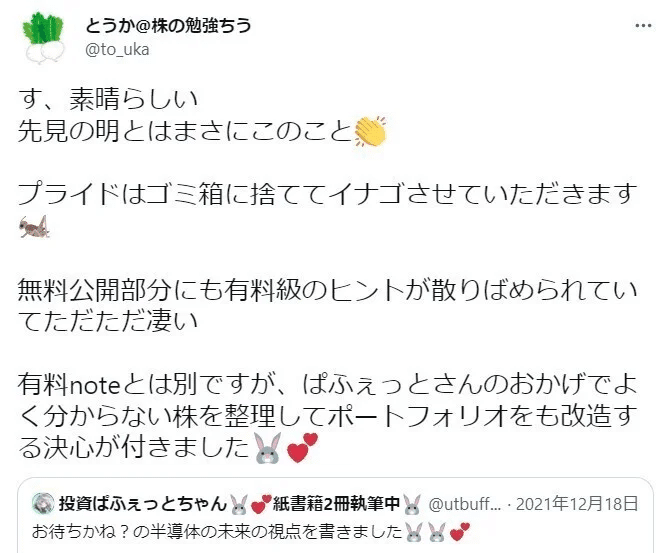Click the paragraph starting 有料noteとは別ですが
Screen dimensions: 660x553
(x=327, y=416)
